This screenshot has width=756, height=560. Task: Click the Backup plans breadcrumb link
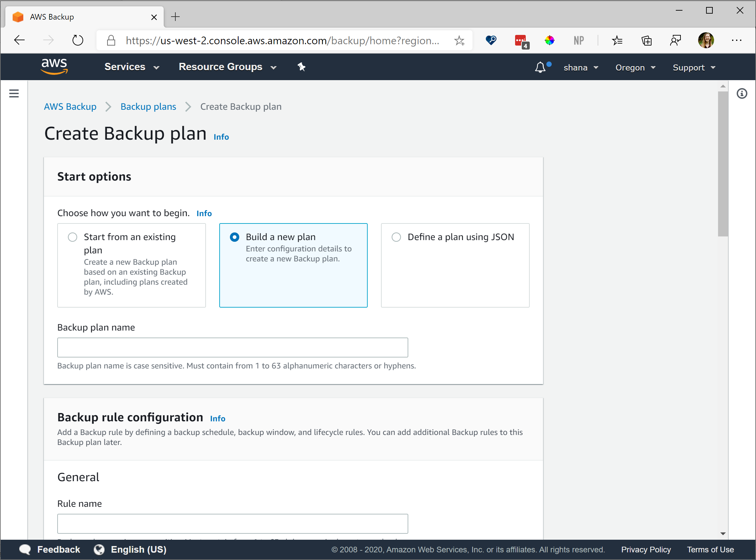pos(148,106)
